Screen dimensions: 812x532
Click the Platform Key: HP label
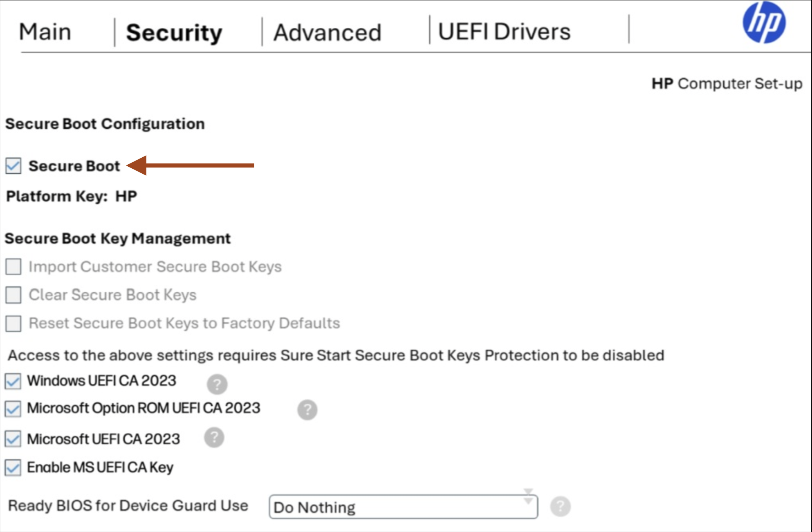tap(72, 196)
